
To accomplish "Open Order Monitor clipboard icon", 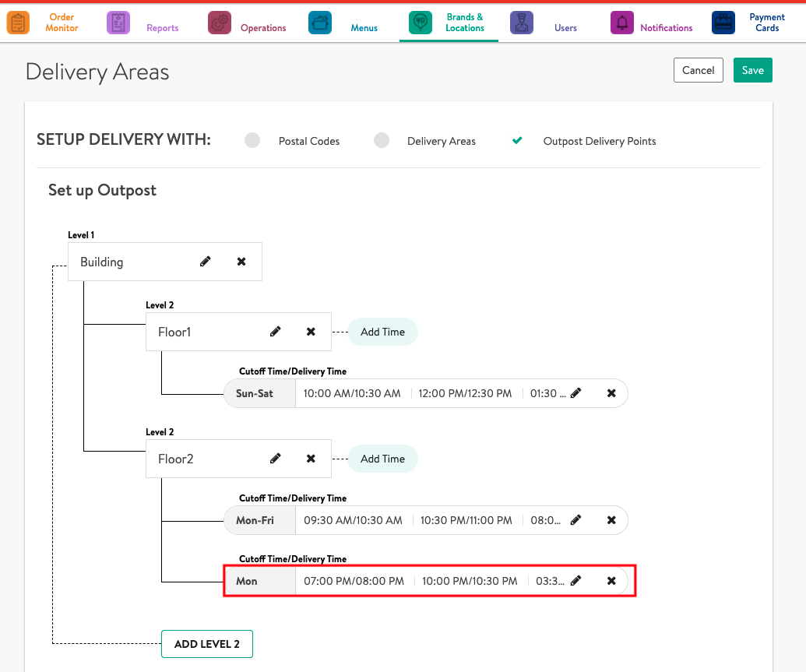I will pyautogui.click(x=18, y=23).
